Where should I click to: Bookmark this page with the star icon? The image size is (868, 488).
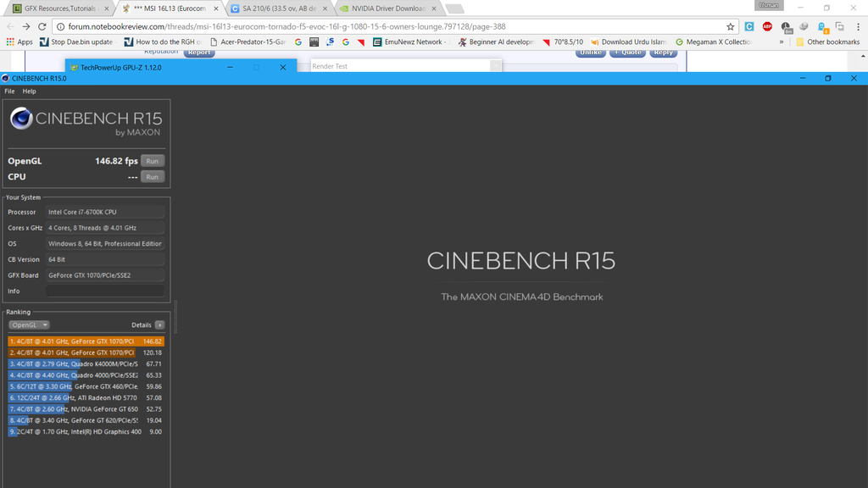pos(730,26)
